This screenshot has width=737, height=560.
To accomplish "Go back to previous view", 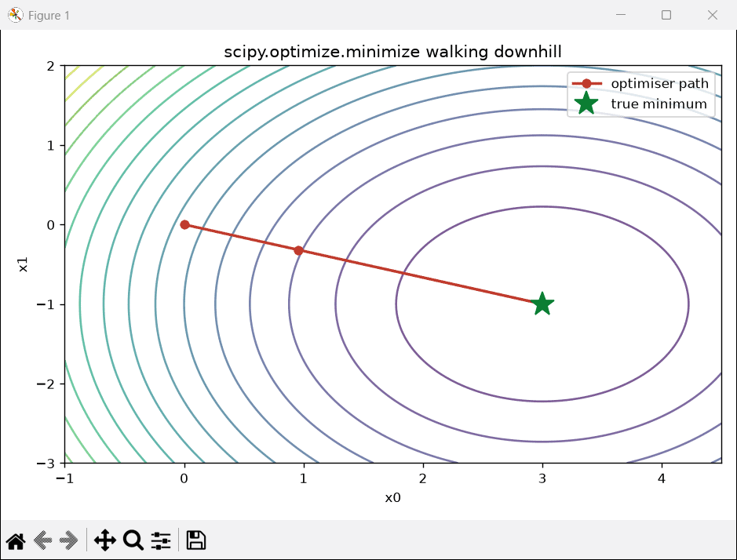I will click(x=42, y=540).
